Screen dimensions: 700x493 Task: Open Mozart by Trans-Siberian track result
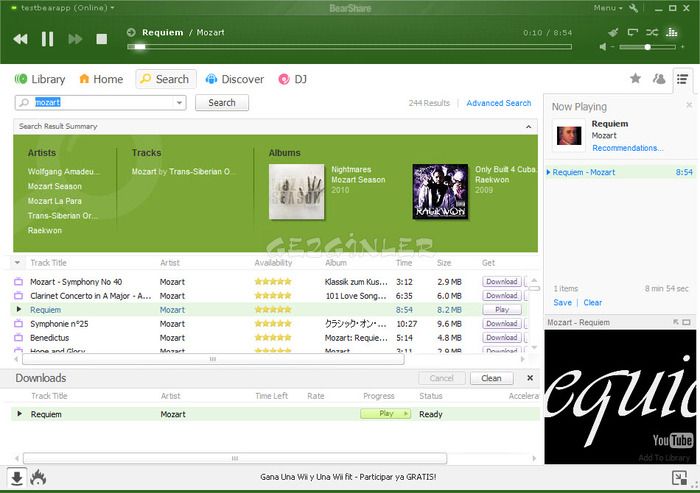click(183, 171)
